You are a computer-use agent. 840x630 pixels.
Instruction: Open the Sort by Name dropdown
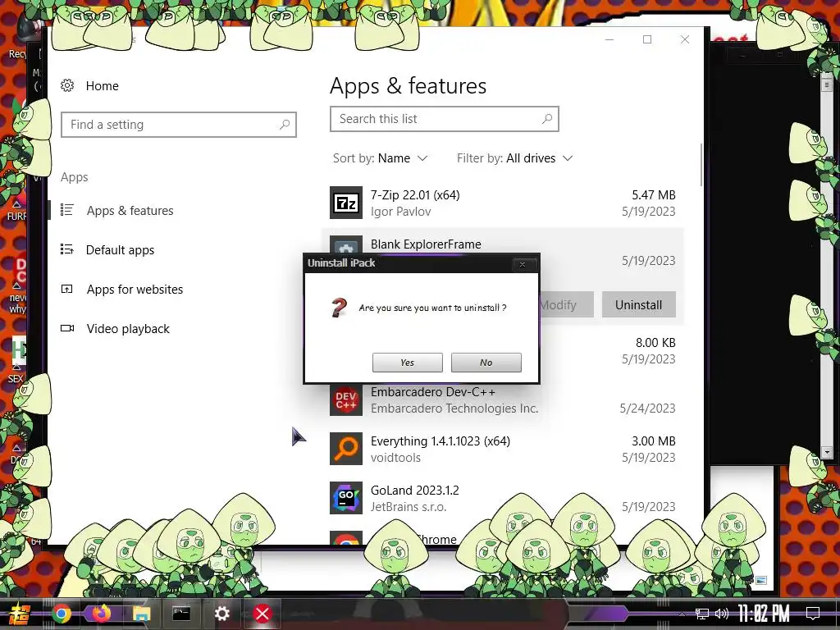pos(381,158)
